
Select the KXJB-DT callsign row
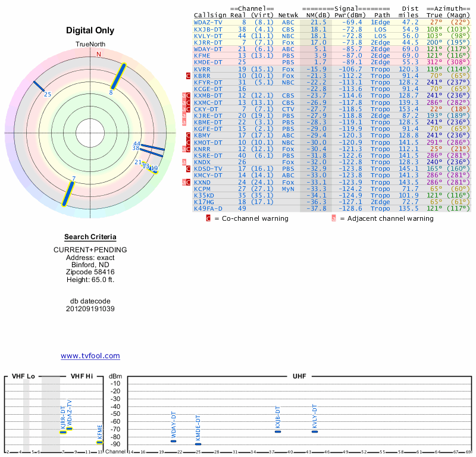click(208, 29)
